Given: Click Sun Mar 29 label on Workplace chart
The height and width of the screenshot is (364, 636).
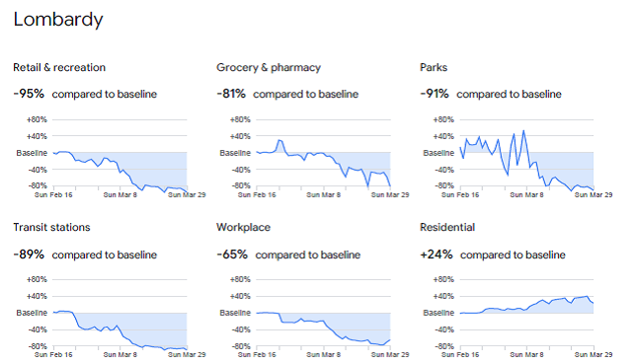Looking at the screenshot, I should (390, 355).
